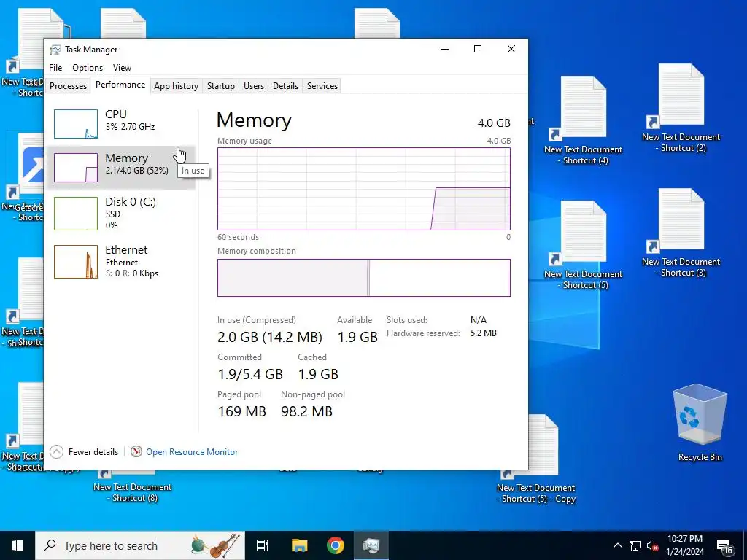This screenshot has width=747, height=560.
Task: Click the Hardware reserved 5.2 MB value
Action: pos(484,333)
